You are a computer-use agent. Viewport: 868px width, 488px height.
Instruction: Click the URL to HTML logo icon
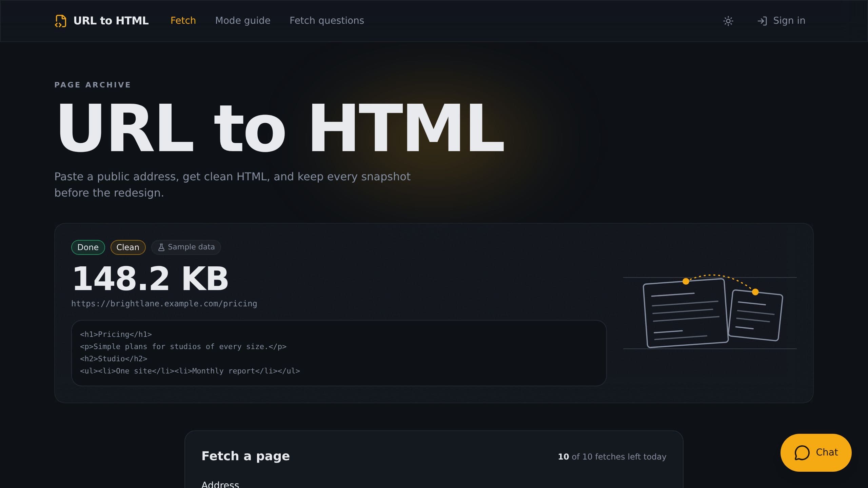[x=60, y=21]
